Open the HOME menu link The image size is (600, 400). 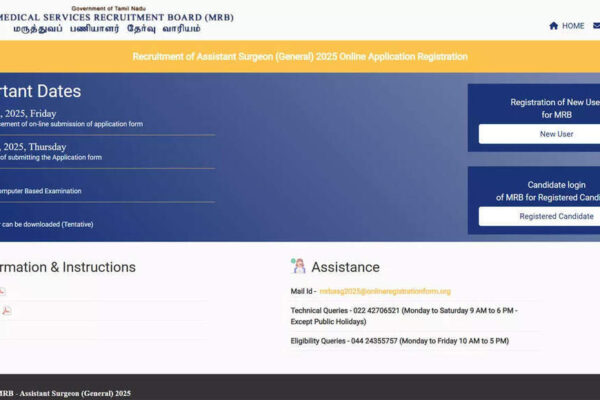(573, 26)
